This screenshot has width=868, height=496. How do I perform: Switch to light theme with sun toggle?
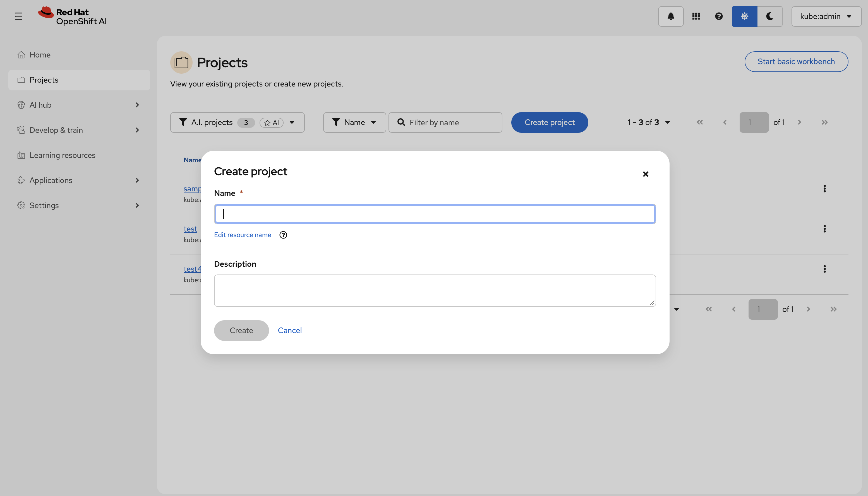tap(744, 16)
